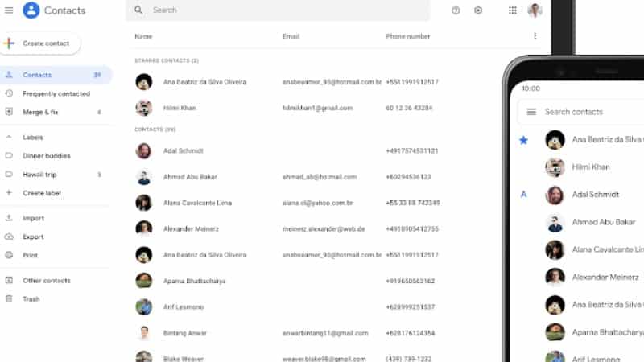Click the Import upload icon
The height and width of the screenshot is (362, 644).
coord(9,218)
